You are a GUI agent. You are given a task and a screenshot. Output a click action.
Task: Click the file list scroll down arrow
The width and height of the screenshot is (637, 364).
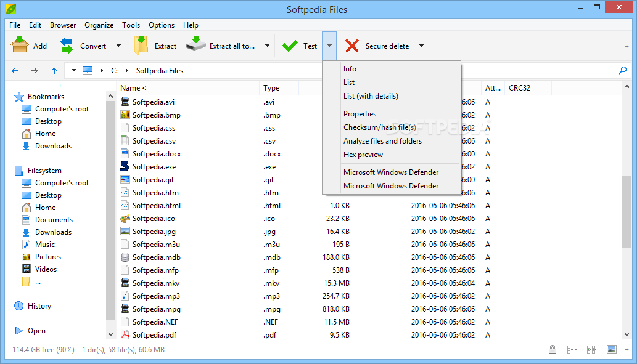click(x=627, y=334)
